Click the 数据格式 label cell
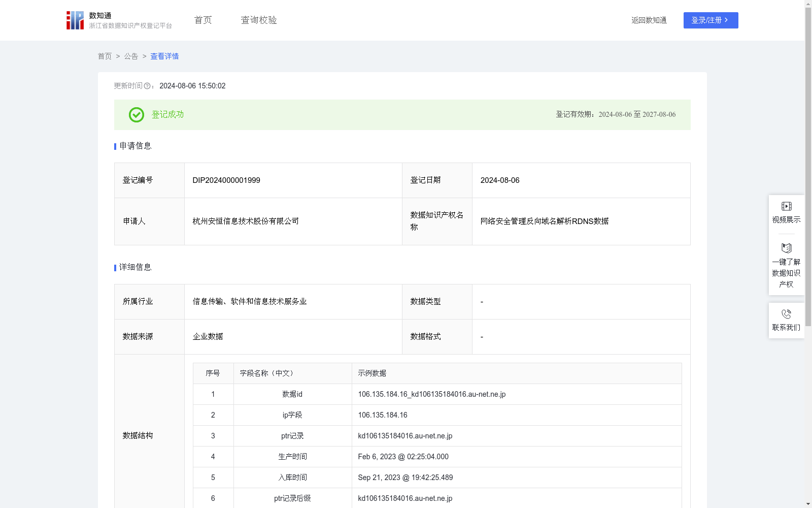This screenshot has width=812, height=508. coord(437,337)
